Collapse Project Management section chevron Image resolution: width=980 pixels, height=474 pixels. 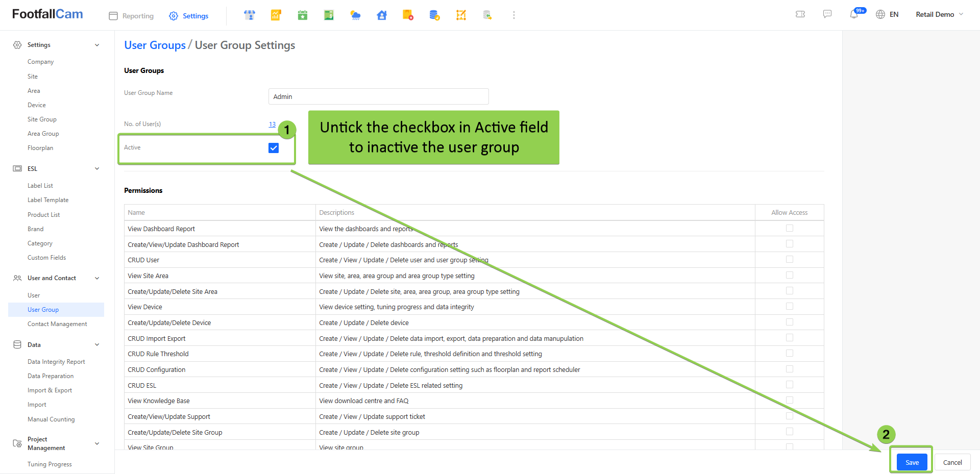pos(97,443)
